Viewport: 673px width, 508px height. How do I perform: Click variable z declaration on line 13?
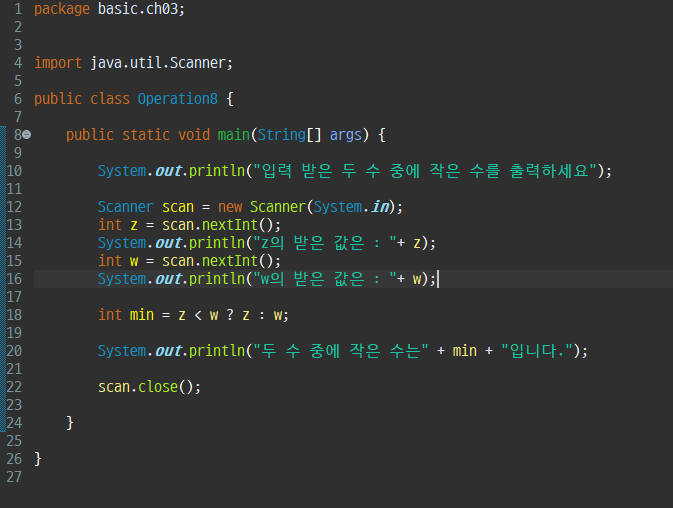(x=134, y=225)
